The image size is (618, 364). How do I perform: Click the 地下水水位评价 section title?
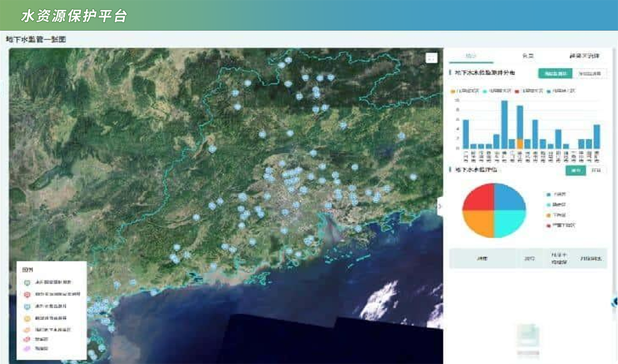tap(476, 169)
